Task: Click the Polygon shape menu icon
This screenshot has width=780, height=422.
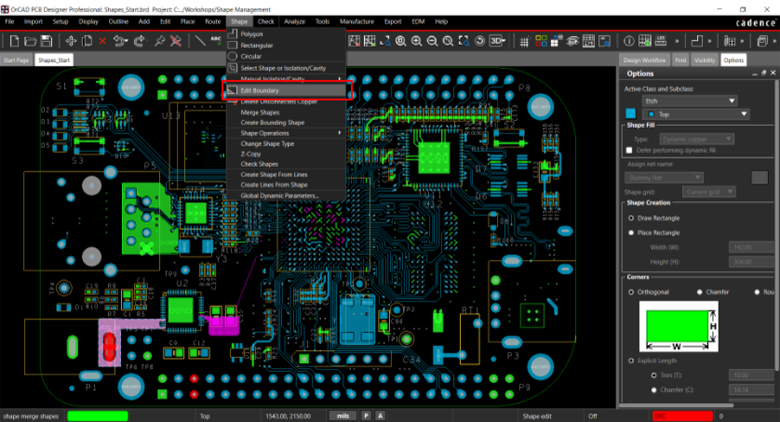Action: pos(232,34)
